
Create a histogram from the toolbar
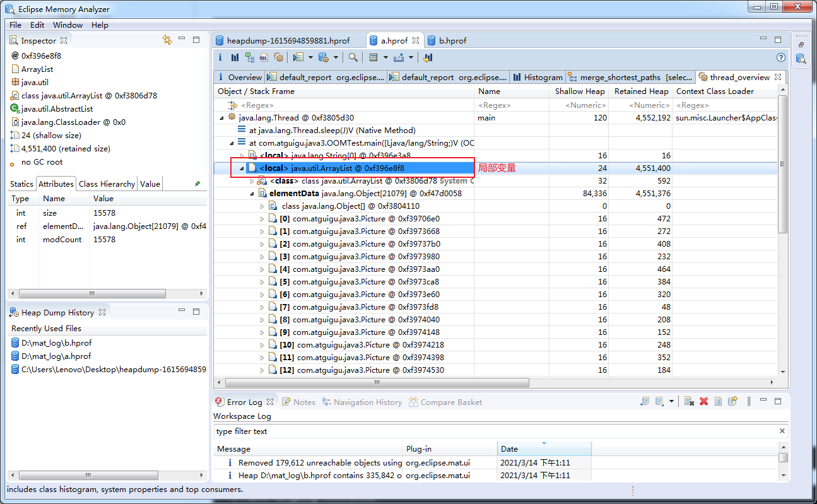point(235,57)
